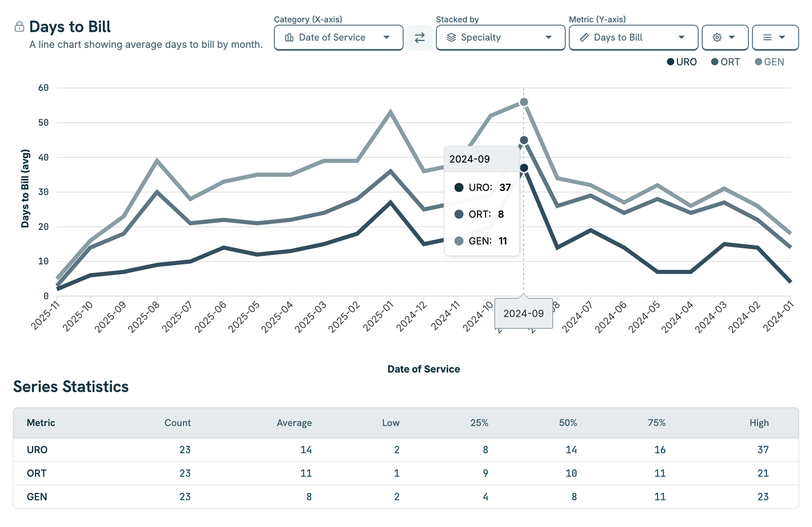
Task: Click the Average column header
Action: click(x=294, y=423)
